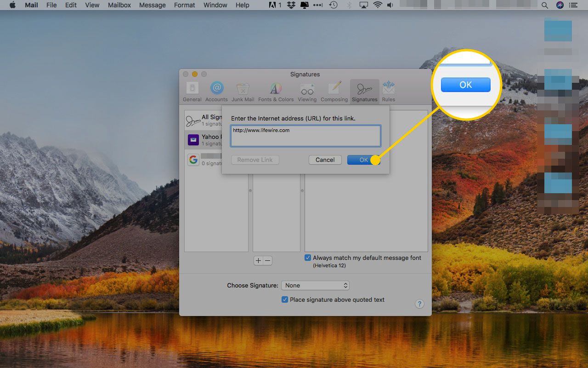Viewport: 588px width, 368px height.
Task: Open Spotlight search in menu bar
Action: tap(545, 5)
